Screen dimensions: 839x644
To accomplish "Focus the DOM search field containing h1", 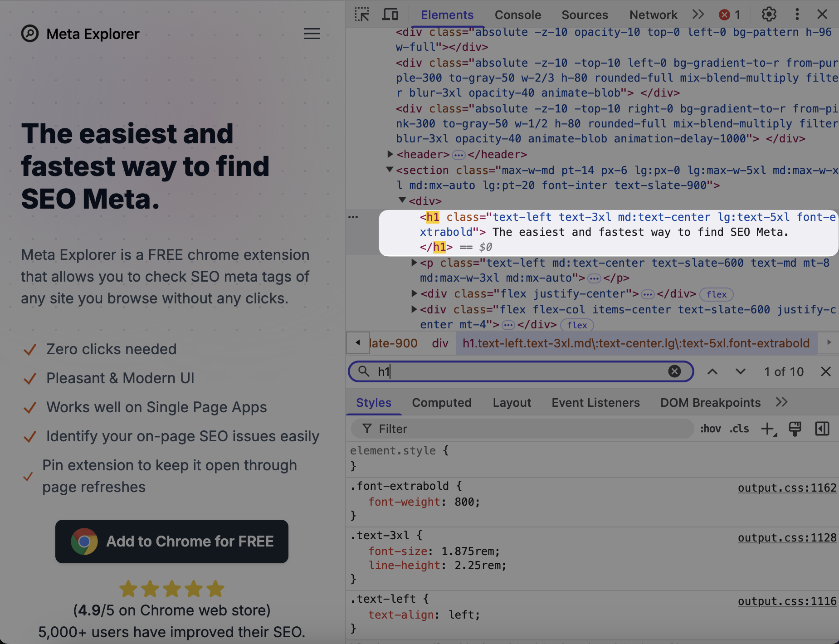I will (521, 371).
